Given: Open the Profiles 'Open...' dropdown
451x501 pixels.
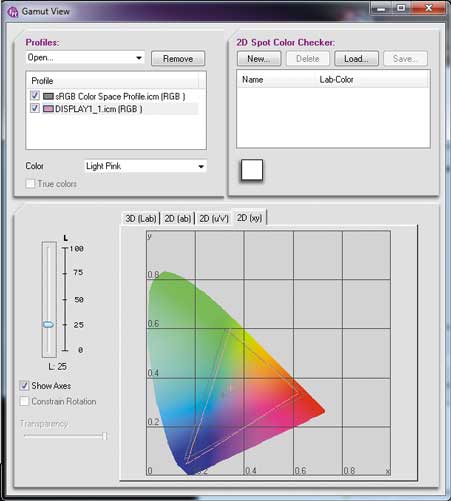Looking at the screenshot, I should click(85, 58).
